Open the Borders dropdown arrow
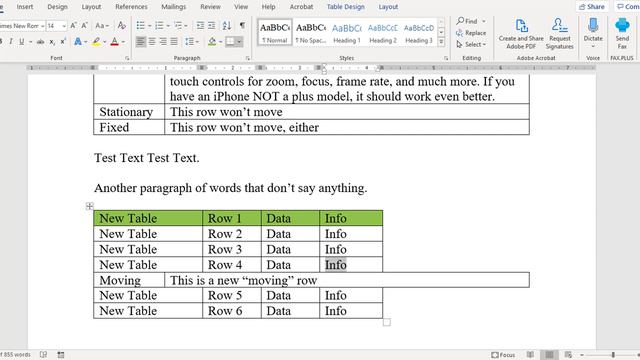This screenshot has width=640, height=360. tap(239, 42)
